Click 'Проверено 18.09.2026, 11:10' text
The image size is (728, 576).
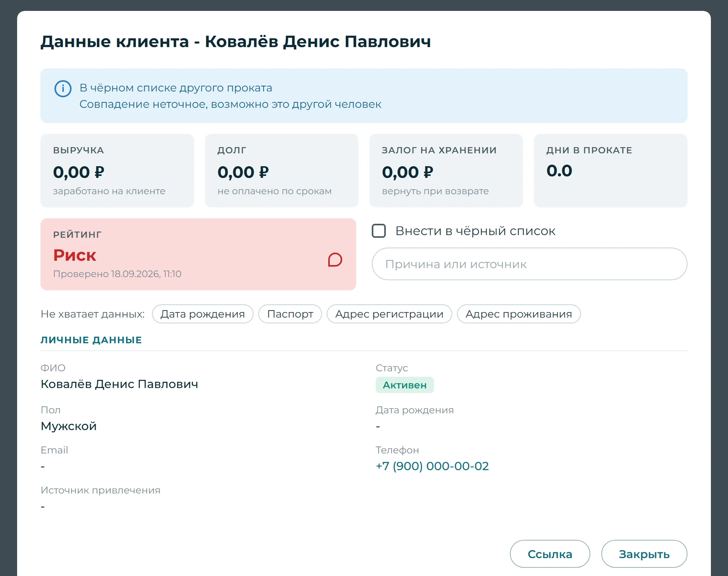click(x=117, y=274)
